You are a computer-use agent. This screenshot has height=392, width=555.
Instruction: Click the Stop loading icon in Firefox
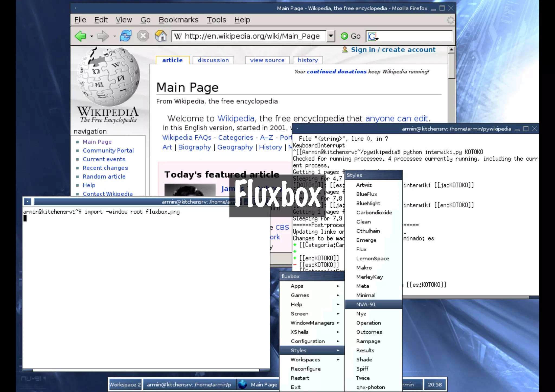(x=143, y=36)
